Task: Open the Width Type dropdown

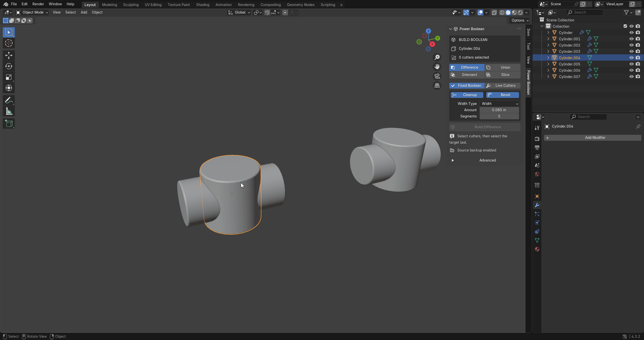Action: [x=499, y=104]
